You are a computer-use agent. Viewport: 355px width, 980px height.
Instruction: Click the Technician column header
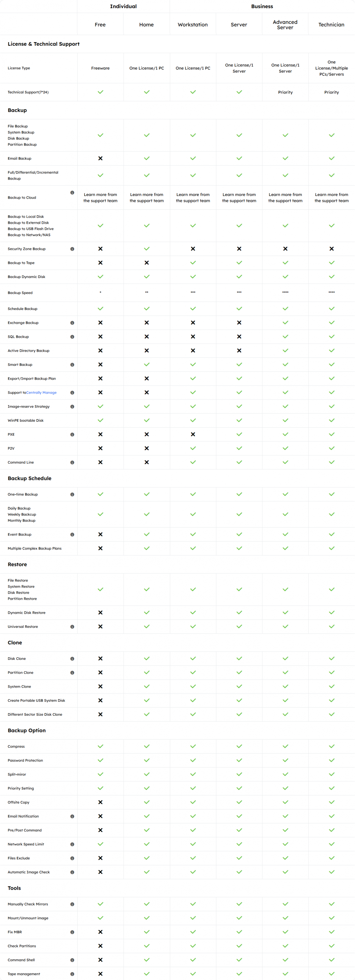click(331, 25)
